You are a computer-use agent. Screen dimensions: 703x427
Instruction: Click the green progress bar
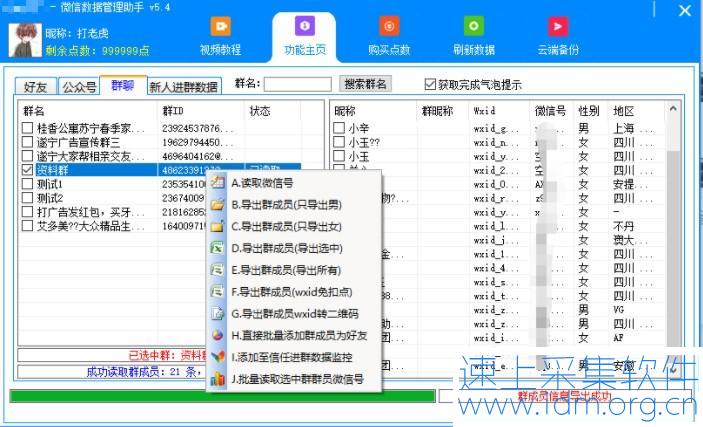click(x=222, y=396)
